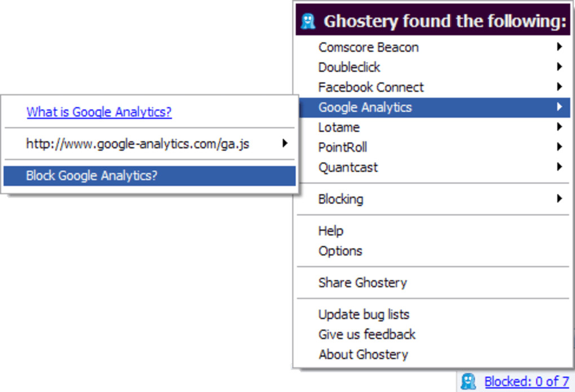Click 'Block Google Analytics?' option
Image resolution: width=575 pixels, height=392 pixels.
click(91, 176)
